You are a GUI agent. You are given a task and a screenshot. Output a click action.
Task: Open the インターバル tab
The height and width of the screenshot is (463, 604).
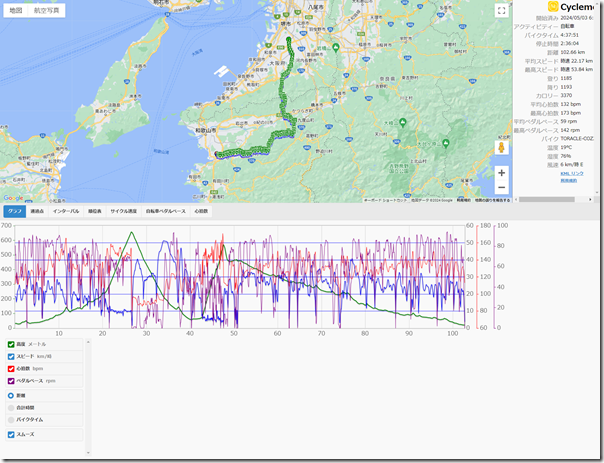click(x=66, y=211)
